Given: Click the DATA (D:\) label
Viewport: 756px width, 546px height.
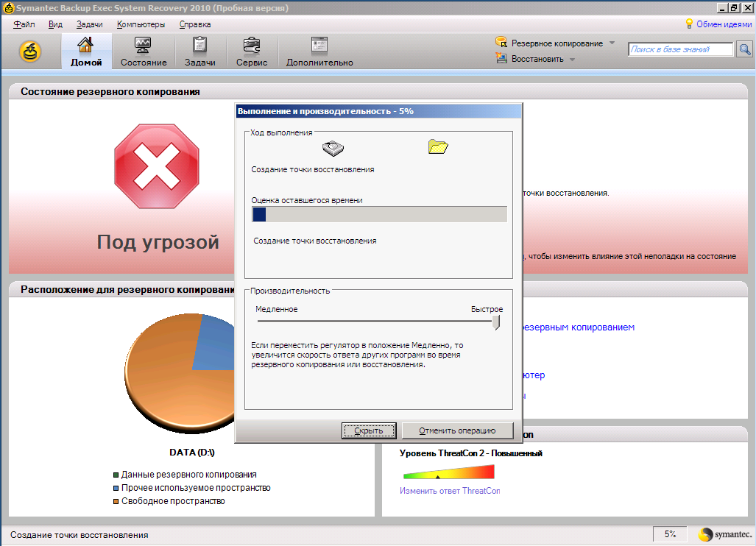Looking at the screenshot, I should pos(192,452).
